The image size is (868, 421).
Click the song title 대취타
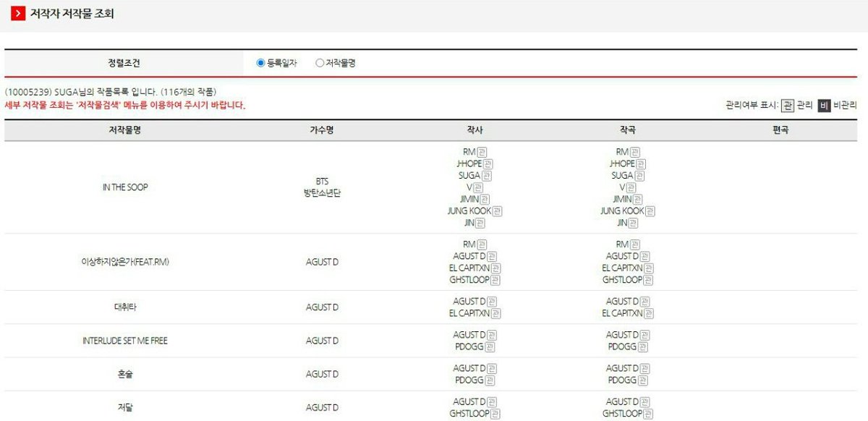pos(125,307)
